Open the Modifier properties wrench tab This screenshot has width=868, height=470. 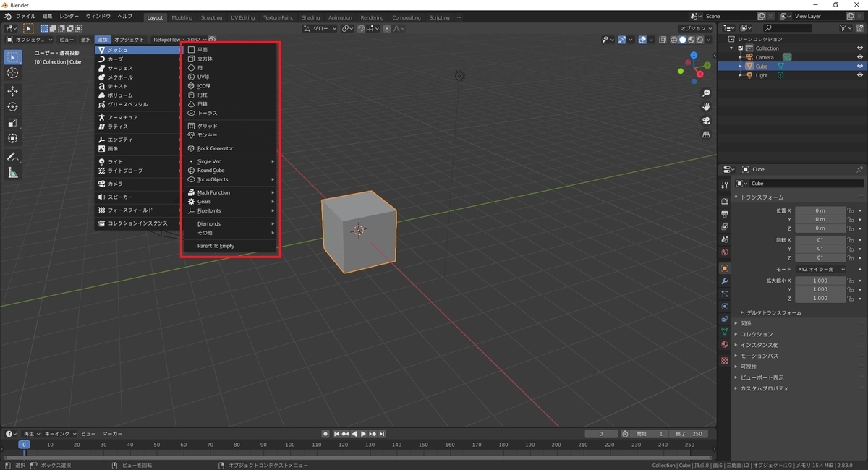click(725, 281)
